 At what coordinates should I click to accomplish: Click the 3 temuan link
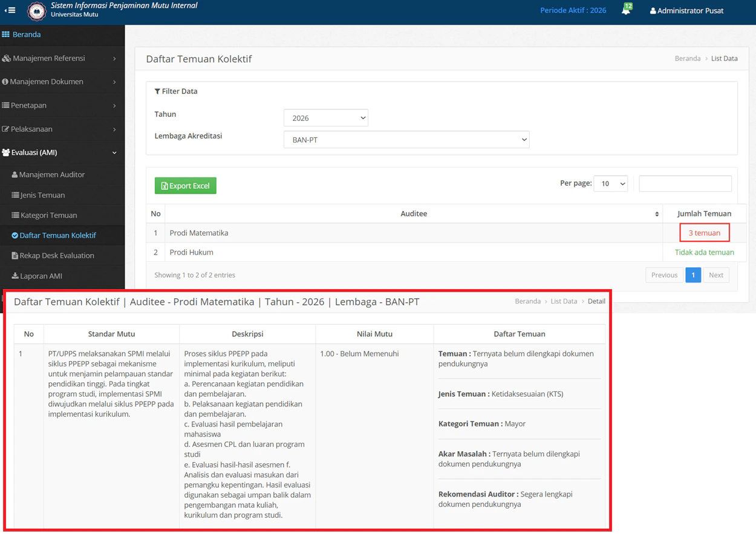coord(705,233)
